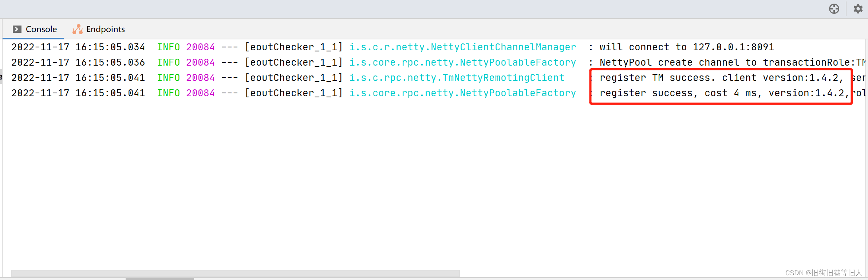The width and height of the screenshot is (868, 280).
Task: Click 'NettyPool create channel' log message
Action: tap(733, 62)
